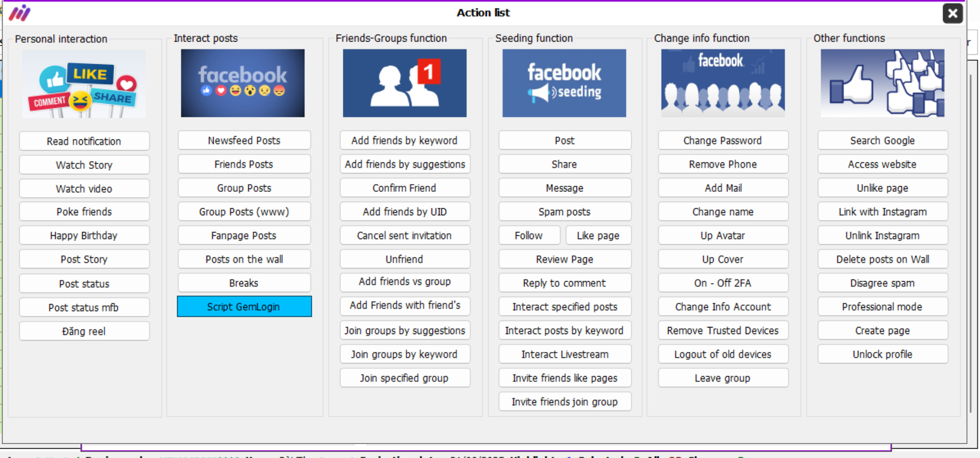Click the Unlike page button

point(883,188)
